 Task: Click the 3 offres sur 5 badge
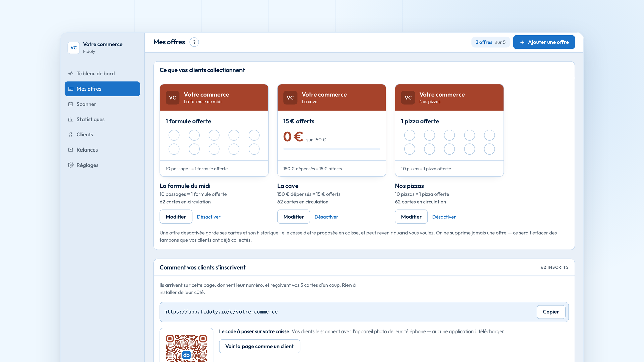(490, 42)
